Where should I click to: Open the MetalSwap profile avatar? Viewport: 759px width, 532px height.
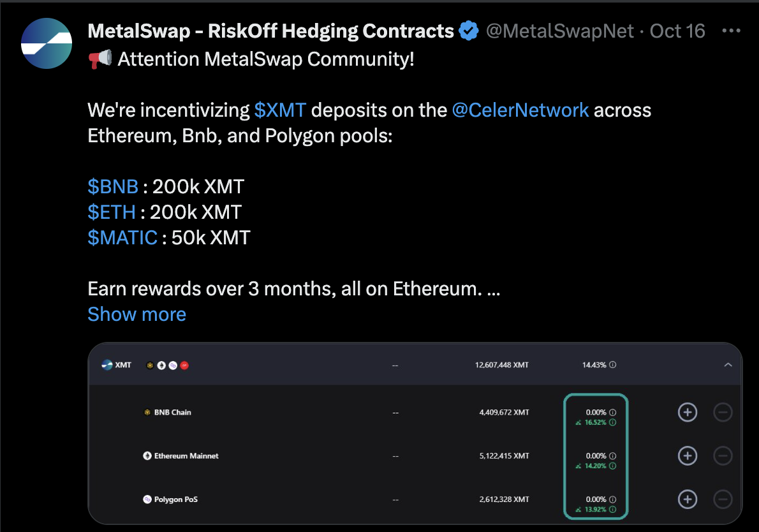click(x=47, y=43)
